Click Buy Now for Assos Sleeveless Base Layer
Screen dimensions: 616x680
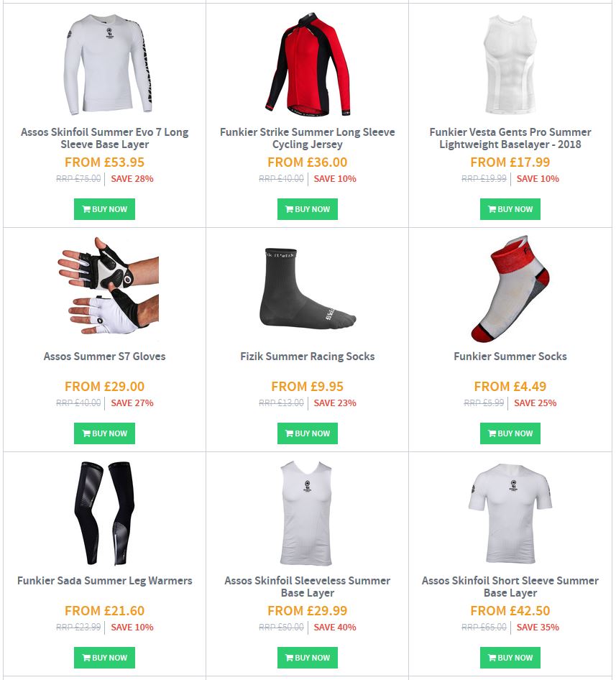coord(307,658)
